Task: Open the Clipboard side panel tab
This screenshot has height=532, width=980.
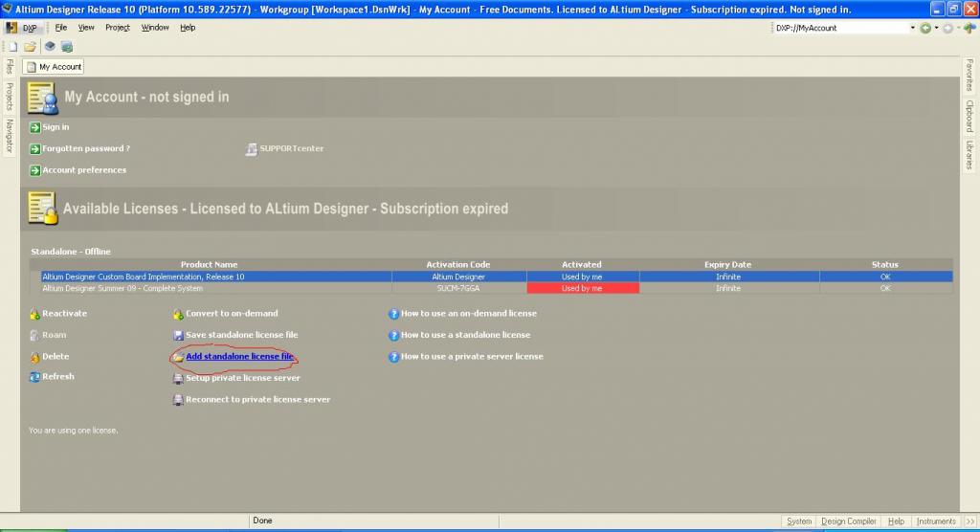Action: [969, 117]
